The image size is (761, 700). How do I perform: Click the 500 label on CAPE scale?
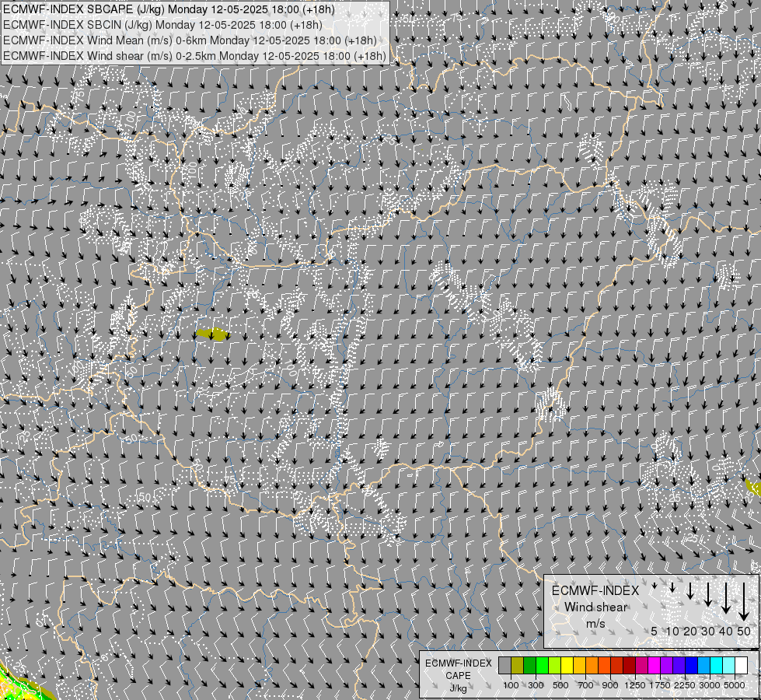click(560, 685)
